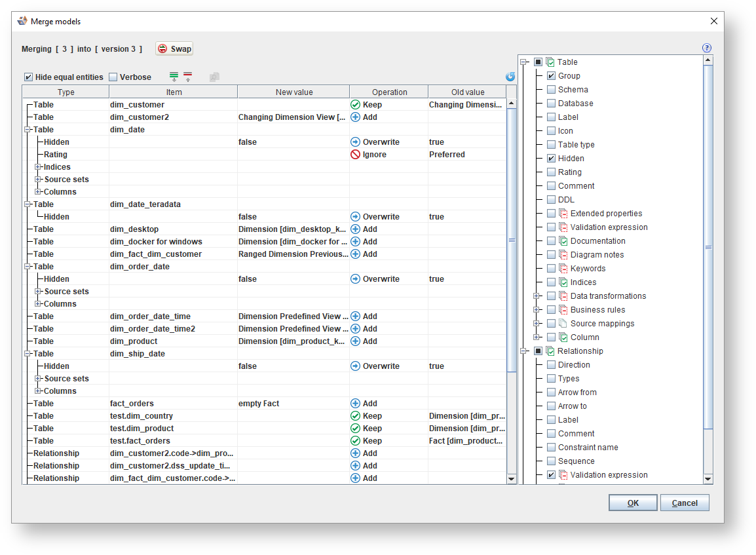Click the Add icon for dim_customer2

pos(355,117)
